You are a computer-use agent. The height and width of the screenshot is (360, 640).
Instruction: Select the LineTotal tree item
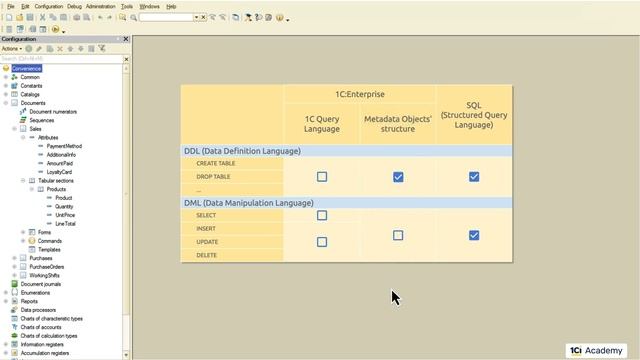pos(65,224)
